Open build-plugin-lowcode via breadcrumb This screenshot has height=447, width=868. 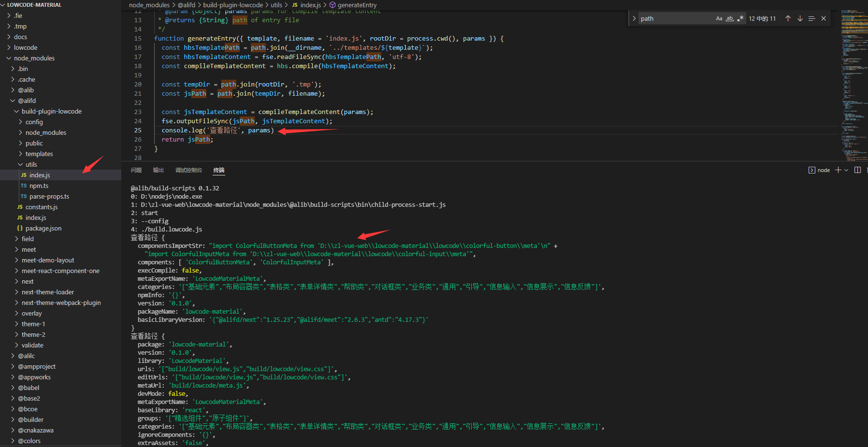pos(233,4)
